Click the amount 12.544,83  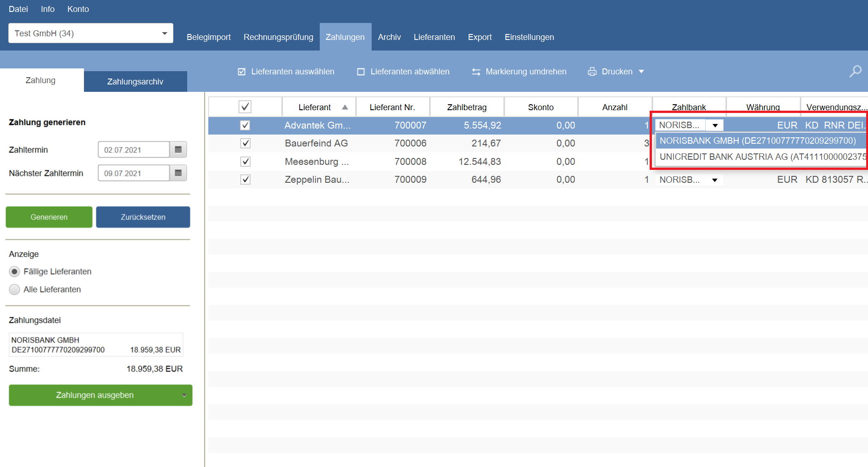[480, 162]
